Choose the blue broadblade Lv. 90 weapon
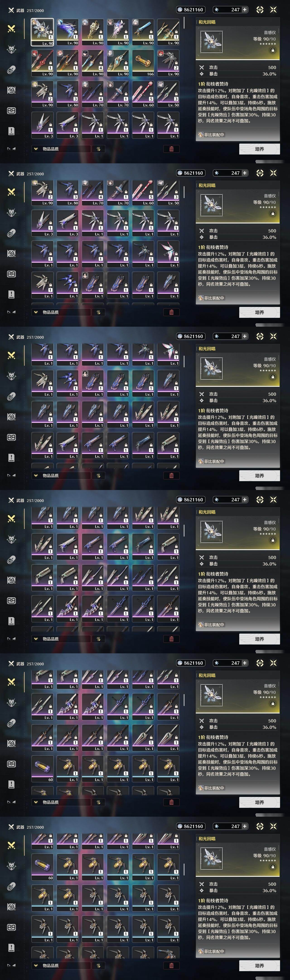The height and width of the screenshot is (980, 290). (143, 32)
